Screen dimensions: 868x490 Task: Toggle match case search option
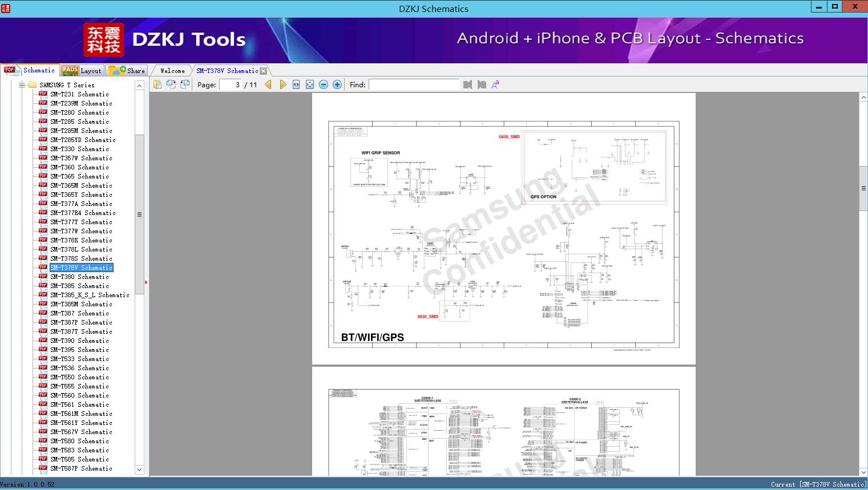click(x=495, y=84)
